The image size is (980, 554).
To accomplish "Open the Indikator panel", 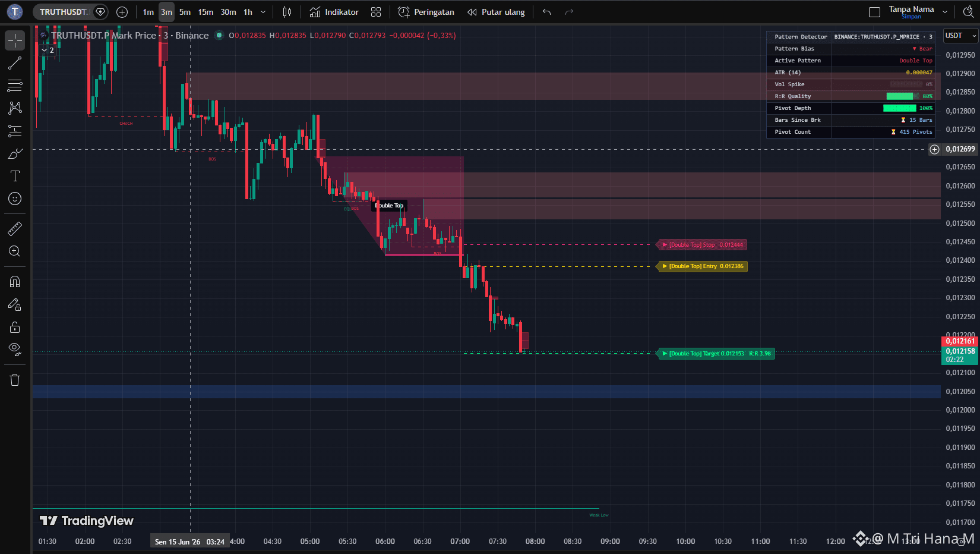I will tap(334, 12).
